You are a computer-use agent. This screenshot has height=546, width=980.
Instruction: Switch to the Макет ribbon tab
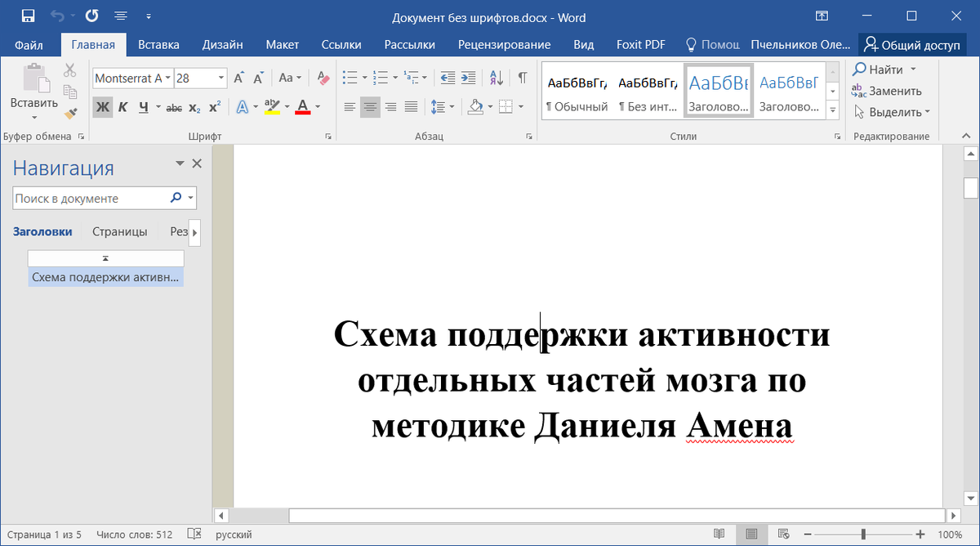coord(283,44)
